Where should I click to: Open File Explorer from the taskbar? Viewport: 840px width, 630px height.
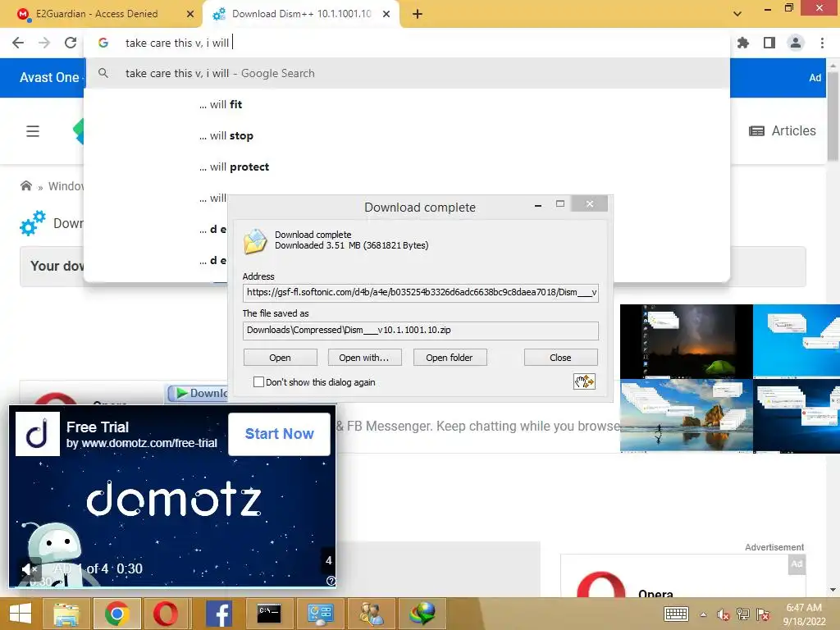tap(66, 614)
